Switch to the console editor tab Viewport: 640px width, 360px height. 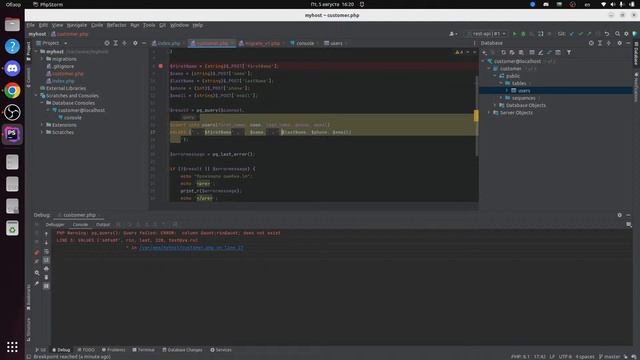tap(302, 43)
